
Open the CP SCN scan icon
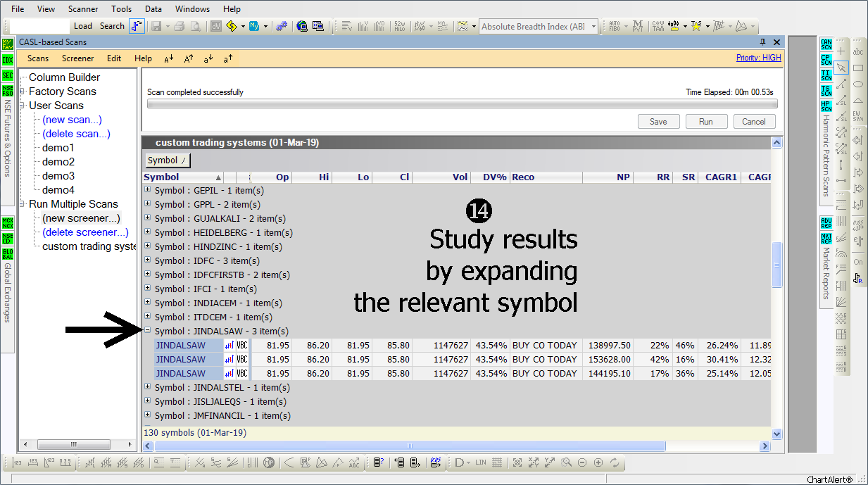pyautogui.click(x=826, y=60)
